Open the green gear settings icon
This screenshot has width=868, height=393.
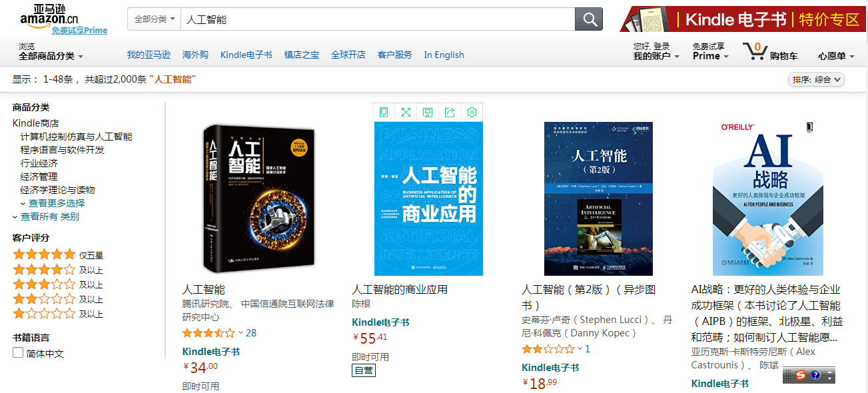tap(472, 112)
